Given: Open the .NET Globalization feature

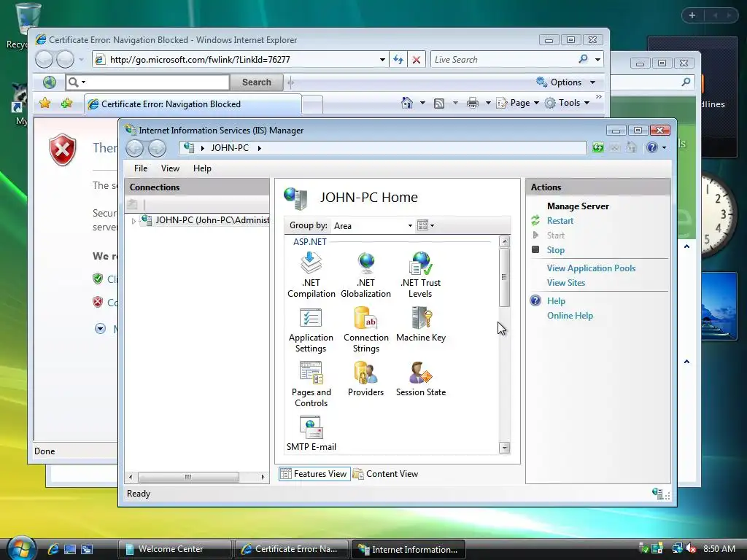Looking at the screenshot, I should pos(366,275).
